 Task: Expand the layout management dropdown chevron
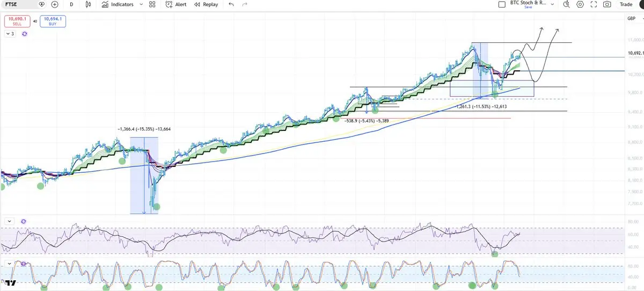tap(553, 4)
